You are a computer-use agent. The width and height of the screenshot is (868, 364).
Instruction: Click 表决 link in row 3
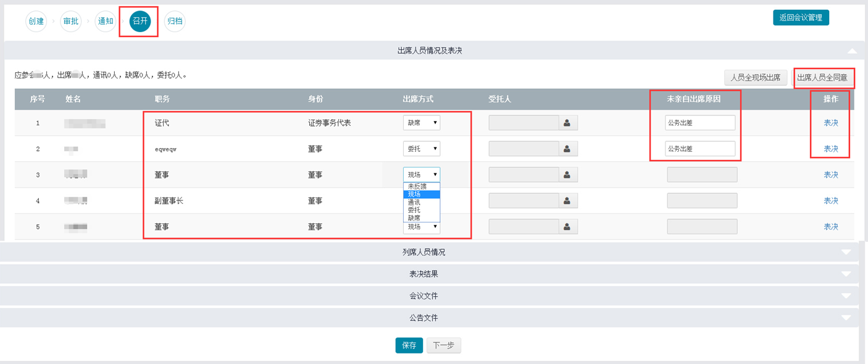(x=831, y=175)
